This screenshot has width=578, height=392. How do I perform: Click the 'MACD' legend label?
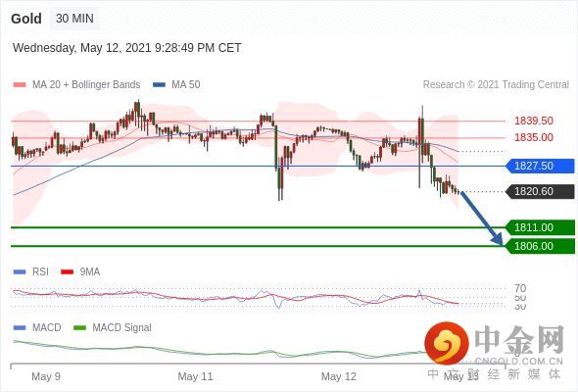point(47,327)
